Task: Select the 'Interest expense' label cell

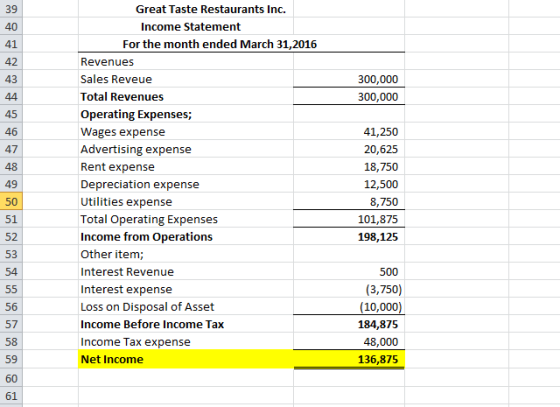Action: (x=186, y=289)
